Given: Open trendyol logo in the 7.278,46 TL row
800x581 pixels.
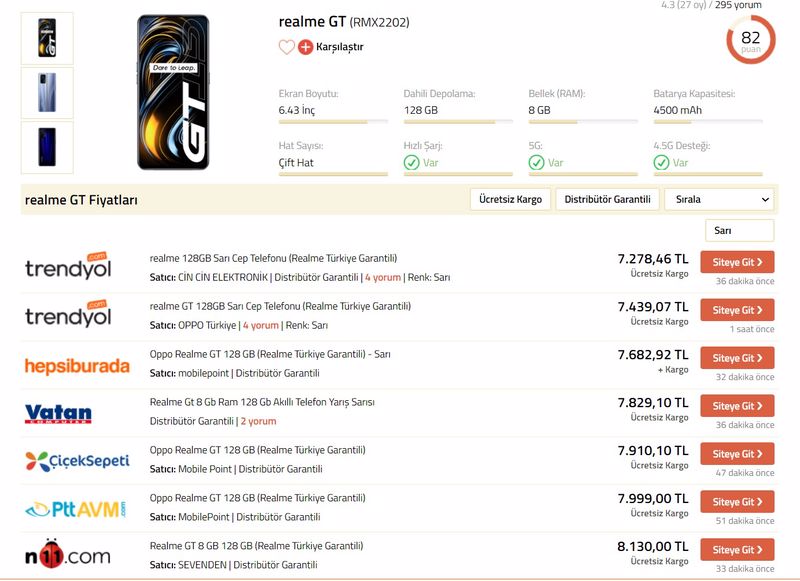Looking at the screenshot, I should pyautogui.click(x=68, y=266).
